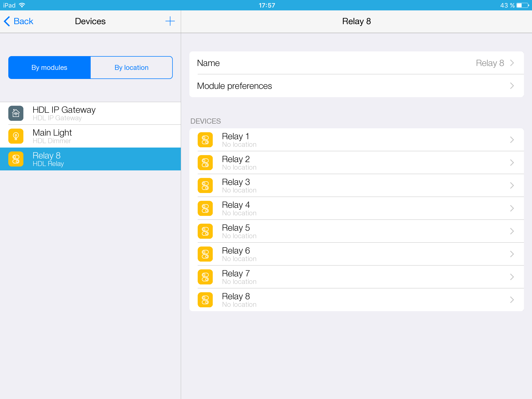Tap Relay 8 module icon in sidebar

pyautogui.click(x=16, y=159)
